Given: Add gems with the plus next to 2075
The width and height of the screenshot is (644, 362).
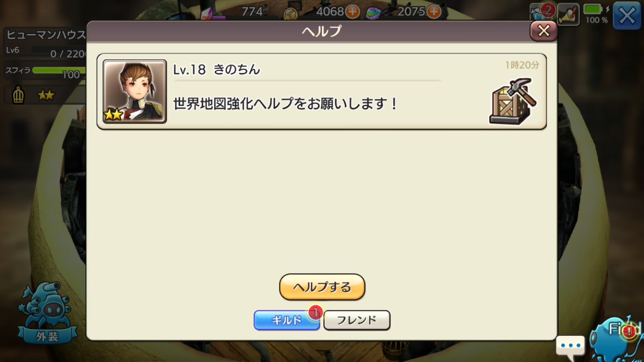Looking at the screenshot, I should [x=434, y=11].
